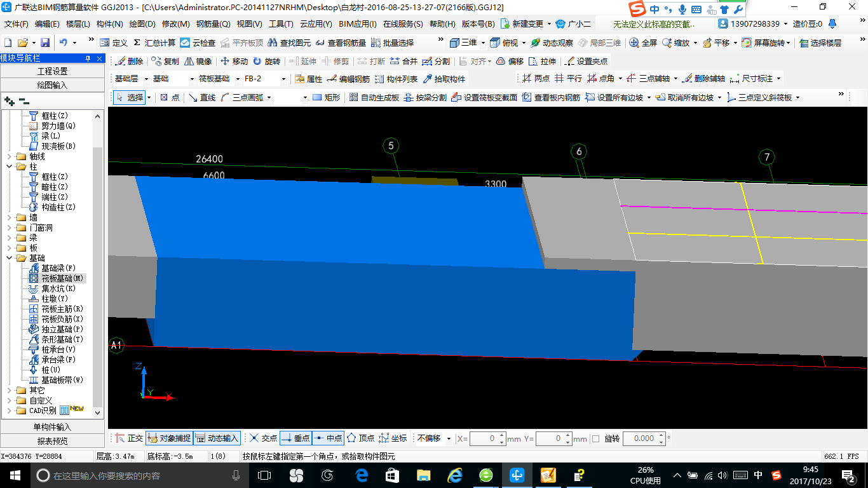Click the 合并 merge tool
Image resolution: width=868 pixels, height=488 pixels.
pyautogui.click(x=403, y=62)
